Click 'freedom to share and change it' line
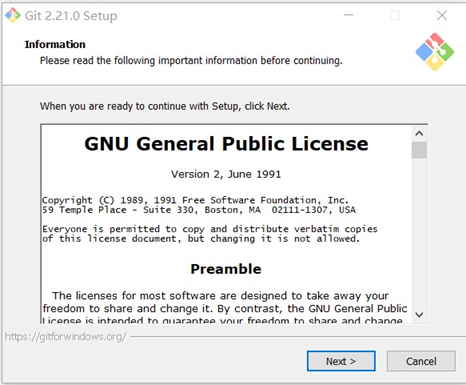The height and width of the screenshot is (385, 466). coord(225,309)
